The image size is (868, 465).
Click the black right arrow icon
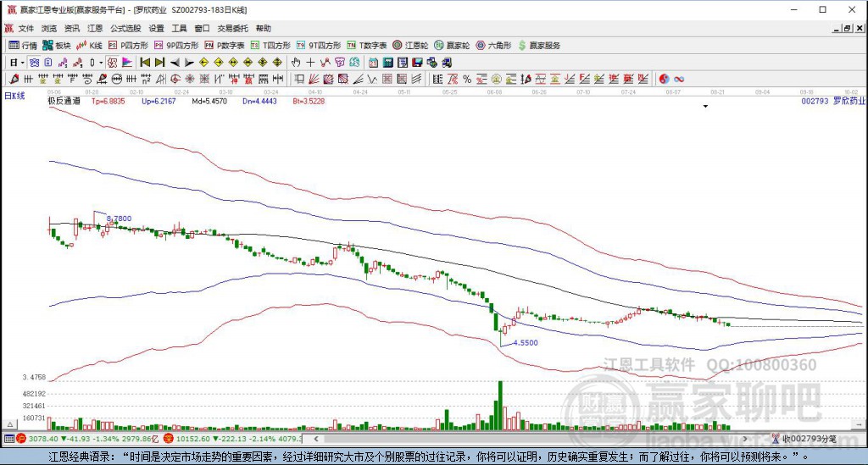(x=189, y=63)
